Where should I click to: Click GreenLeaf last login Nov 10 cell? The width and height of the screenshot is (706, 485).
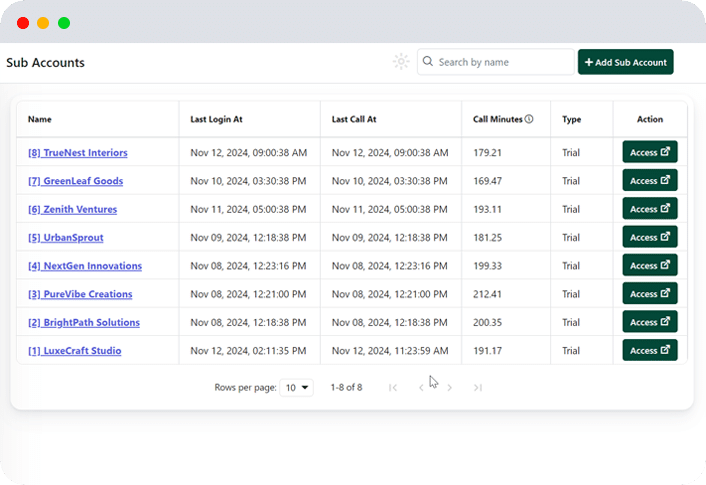[x=248, y=181]
